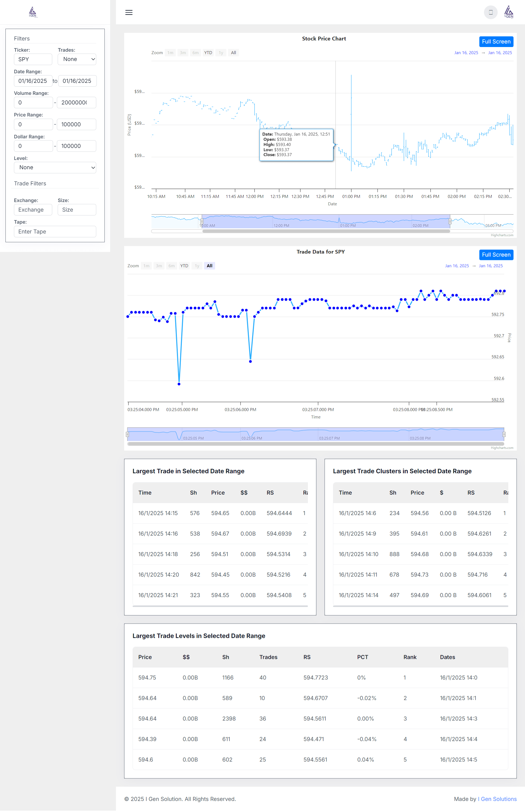
Task: Click the RS header in Largest Trade Clusters table
Action: click(x=471, y=493)
